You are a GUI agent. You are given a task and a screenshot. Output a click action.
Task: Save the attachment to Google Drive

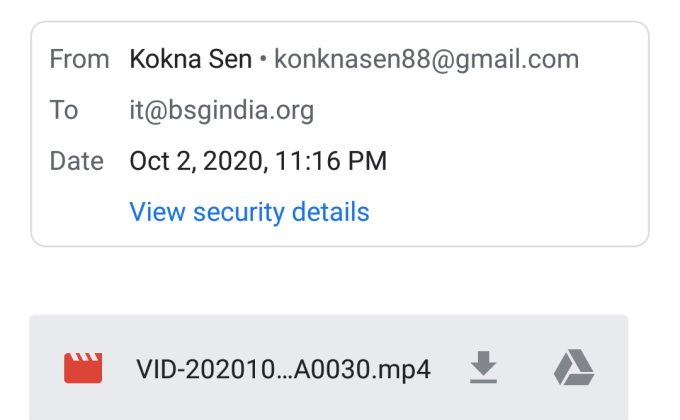coord(574,369)
